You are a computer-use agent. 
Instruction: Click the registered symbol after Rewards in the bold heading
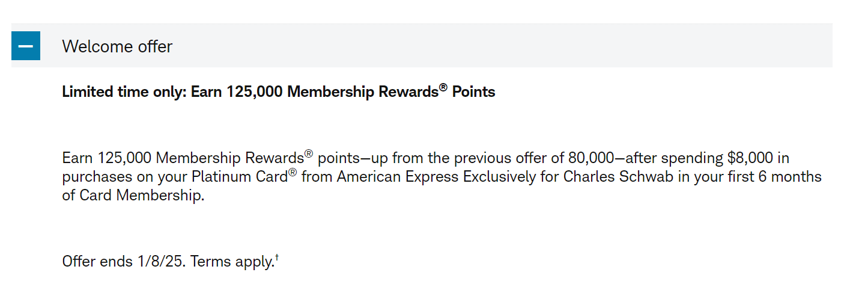point(443,88)
